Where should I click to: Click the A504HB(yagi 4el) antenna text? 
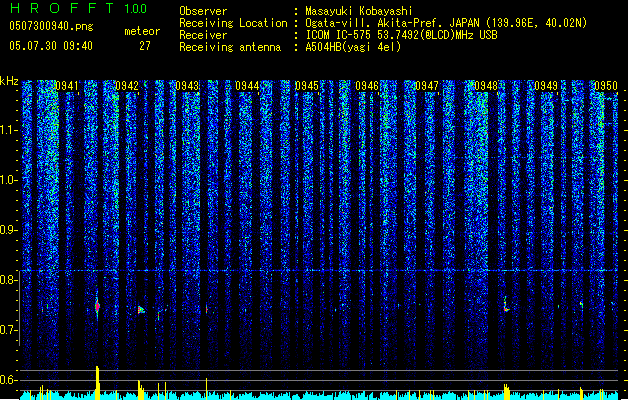pyautogui.click(x=353, y=47)
